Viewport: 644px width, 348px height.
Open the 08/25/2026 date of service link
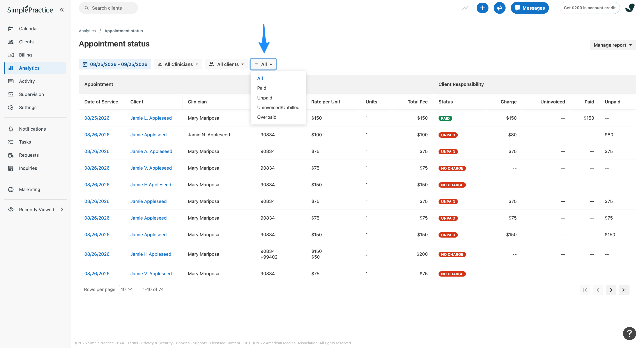(97, 118)
